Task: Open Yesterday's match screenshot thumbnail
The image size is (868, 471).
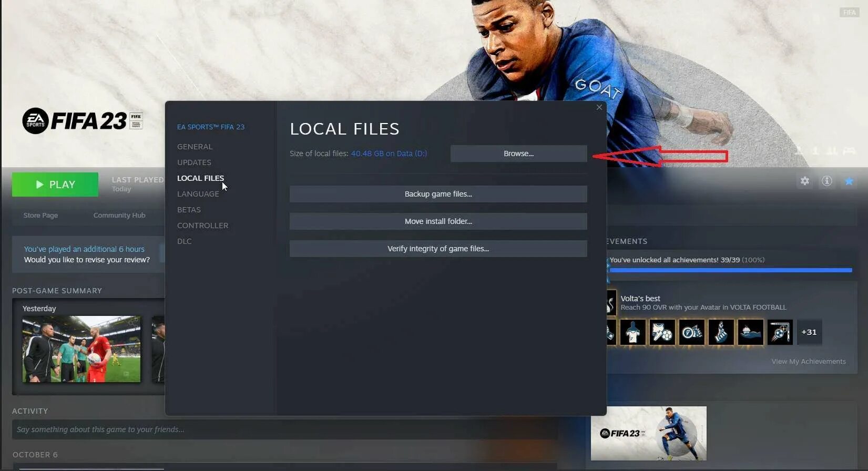Action: (x=81, y=349)
